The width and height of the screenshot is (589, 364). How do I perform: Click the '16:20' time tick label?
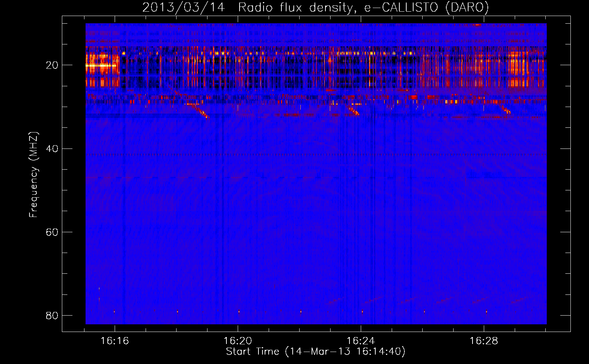point(238,341)
